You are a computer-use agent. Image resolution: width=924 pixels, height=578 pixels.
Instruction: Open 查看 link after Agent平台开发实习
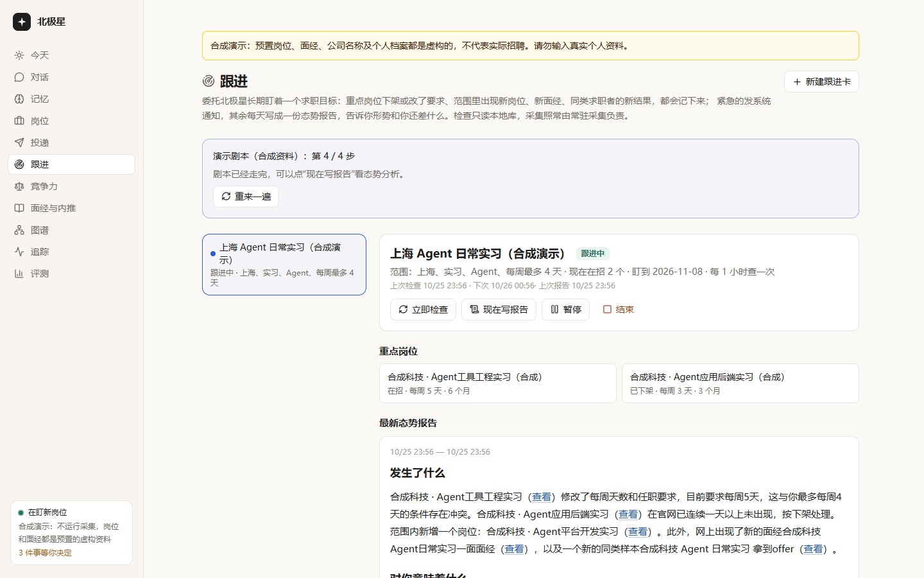[x=638, y=532]
